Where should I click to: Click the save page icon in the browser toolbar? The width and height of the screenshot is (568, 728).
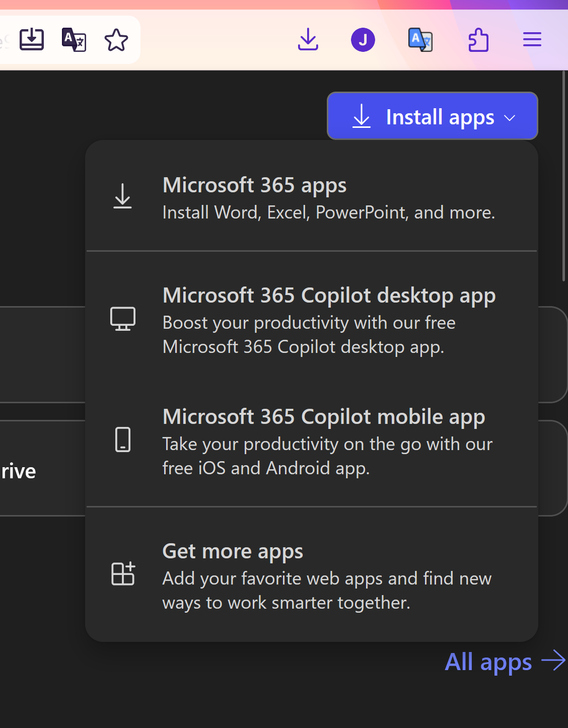coord(31,39)
